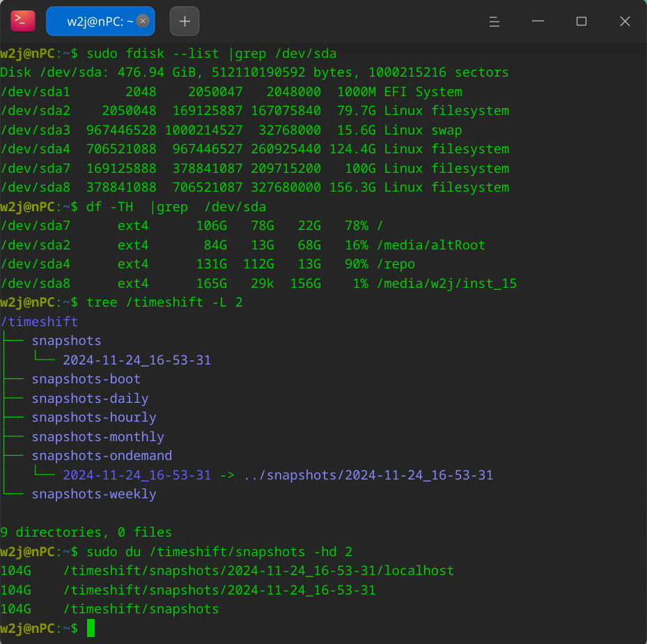This screenshot has width=647, height=644.
Task: Click the last du line '/timeshift/snapshots'
Action: tap(141, 609)
